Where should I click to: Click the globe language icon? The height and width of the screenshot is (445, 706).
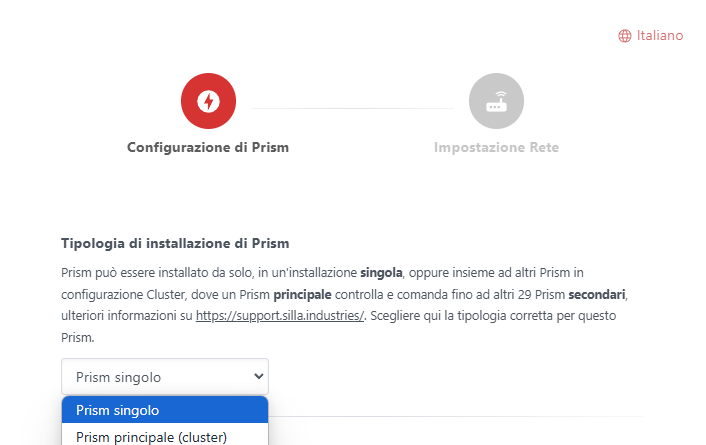625,36
